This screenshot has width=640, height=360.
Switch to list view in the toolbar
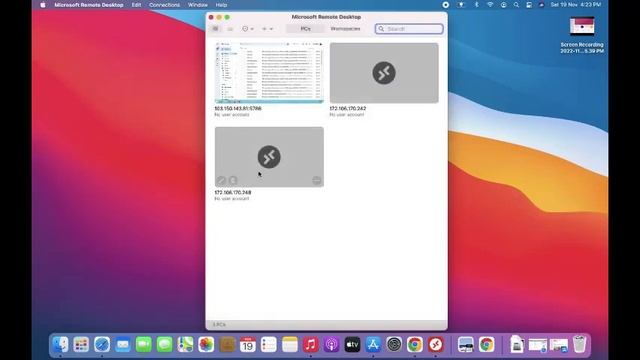click(x=230, y=29)
